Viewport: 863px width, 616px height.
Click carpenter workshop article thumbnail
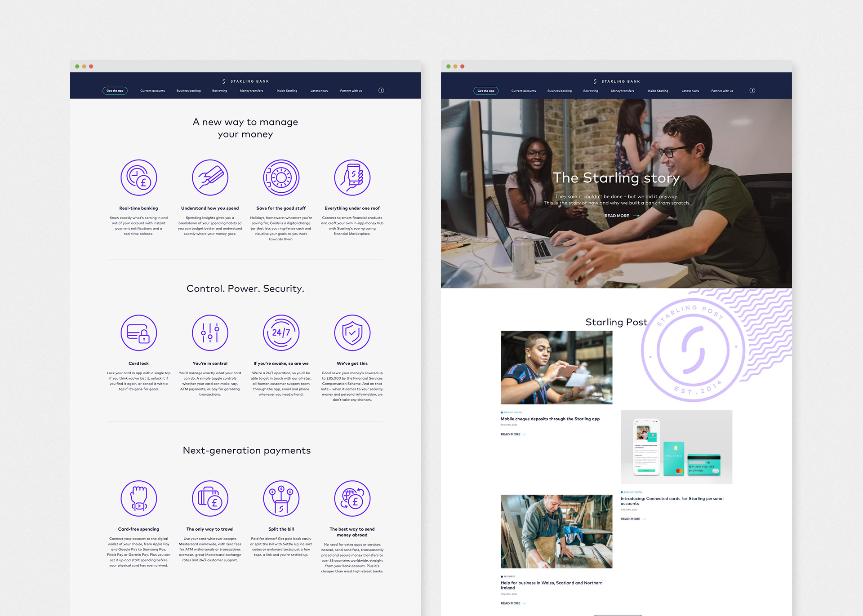(x=556, y=532)
